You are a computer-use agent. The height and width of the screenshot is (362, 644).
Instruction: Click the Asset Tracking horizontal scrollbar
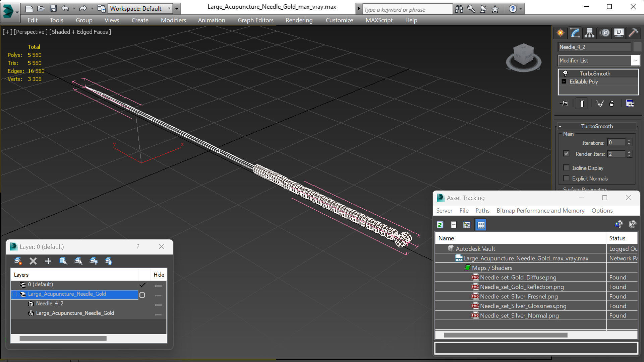tap(506, 335)
